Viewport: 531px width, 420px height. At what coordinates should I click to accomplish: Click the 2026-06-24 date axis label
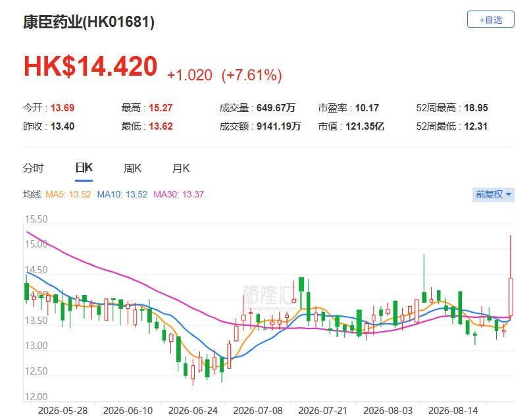193,411
